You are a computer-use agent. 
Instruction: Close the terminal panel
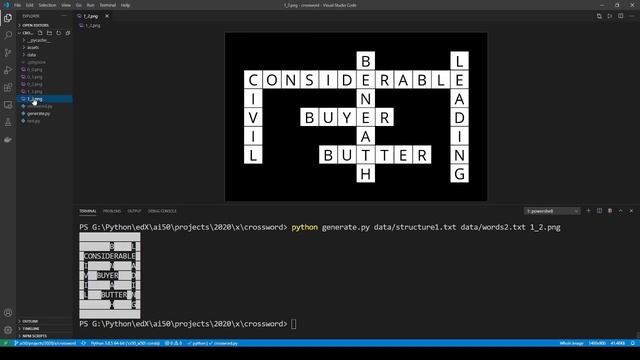coord(631,211)
